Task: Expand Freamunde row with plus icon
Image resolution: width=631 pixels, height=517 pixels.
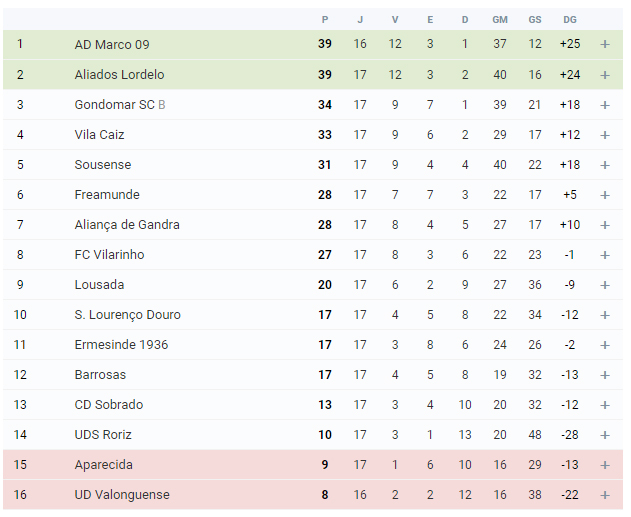Action: pyautogui.click(x=605, y=195)
